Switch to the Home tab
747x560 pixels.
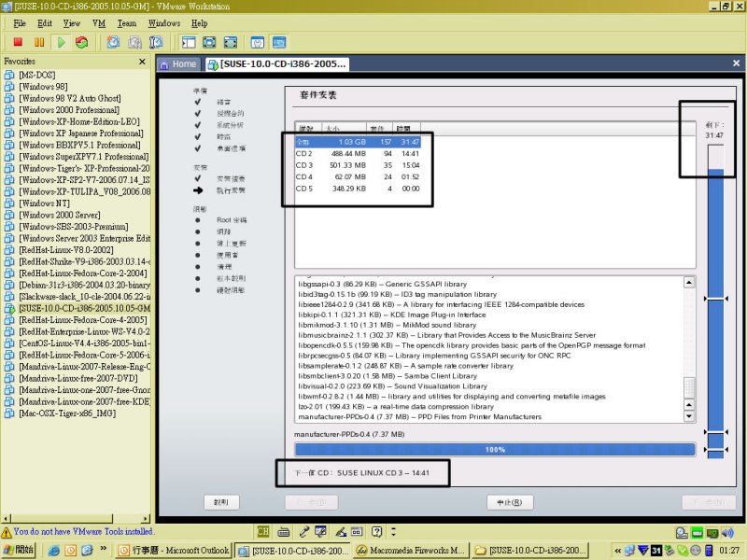[x=178, y=63]
